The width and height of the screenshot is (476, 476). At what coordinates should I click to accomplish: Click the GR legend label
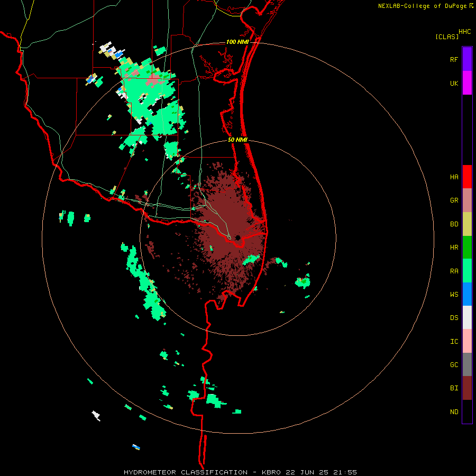tap(454, 200)
